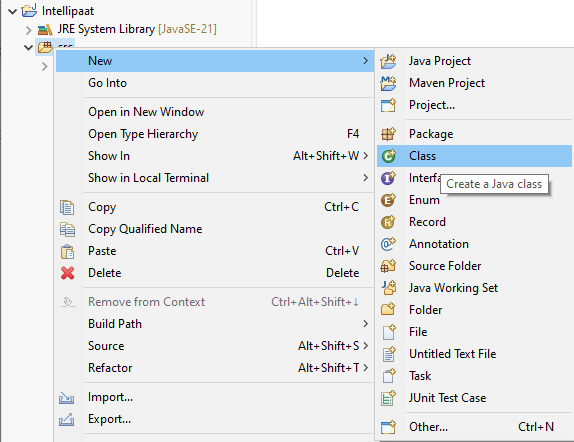Choose Go Into from context menu

point(215,83)
